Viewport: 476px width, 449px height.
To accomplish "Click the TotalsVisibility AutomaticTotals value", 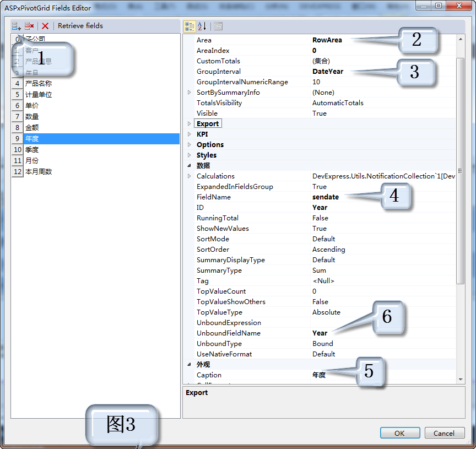I will point(338,103).
